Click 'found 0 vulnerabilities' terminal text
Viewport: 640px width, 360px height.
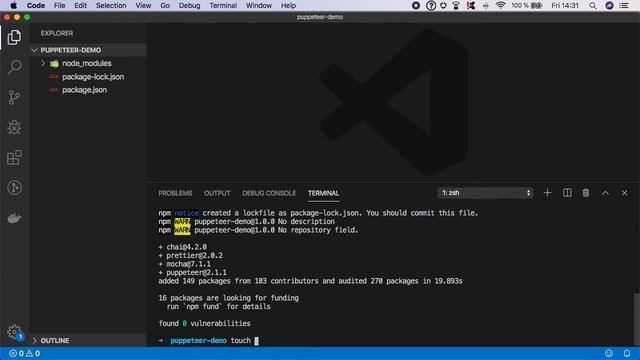pyautogui.click(x=204, y=323)
